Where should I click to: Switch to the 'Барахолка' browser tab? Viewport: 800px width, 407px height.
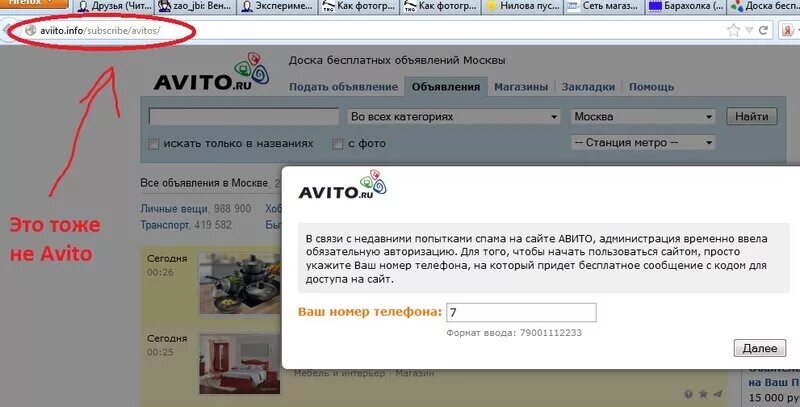[686, 7]
